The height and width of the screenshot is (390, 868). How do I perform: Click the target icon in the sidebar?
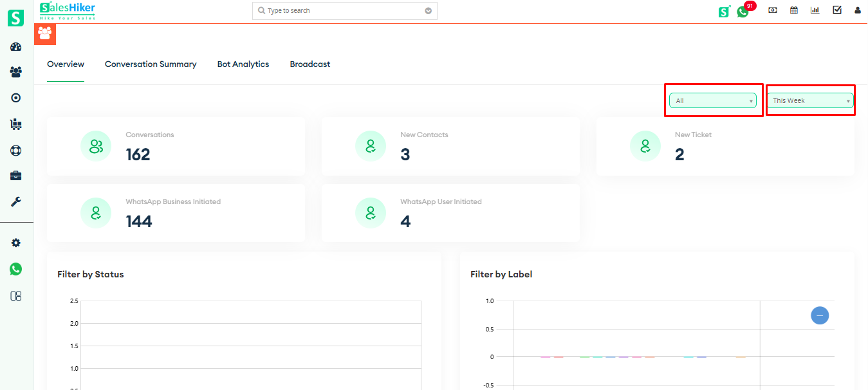tap(15, 97)
